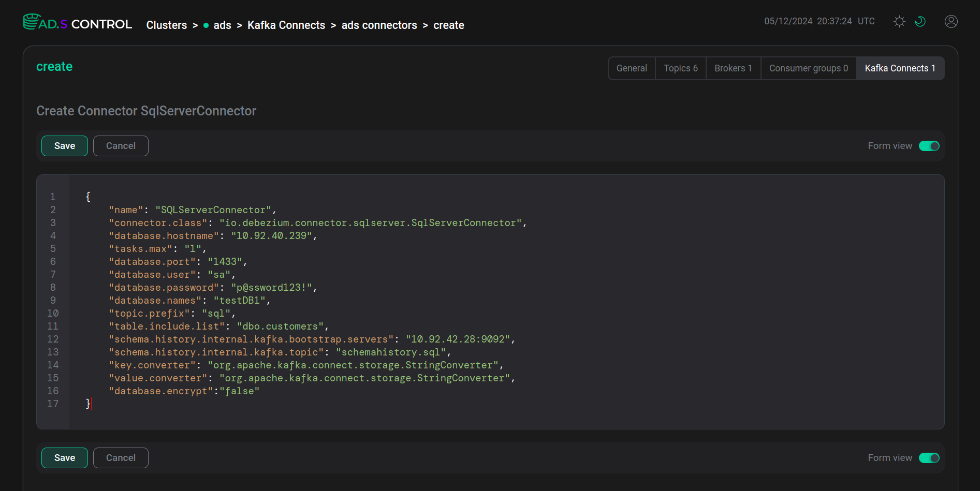Screen dimensions: 980x491
Task: Click the top Cancel button
Action: point(121,146)
